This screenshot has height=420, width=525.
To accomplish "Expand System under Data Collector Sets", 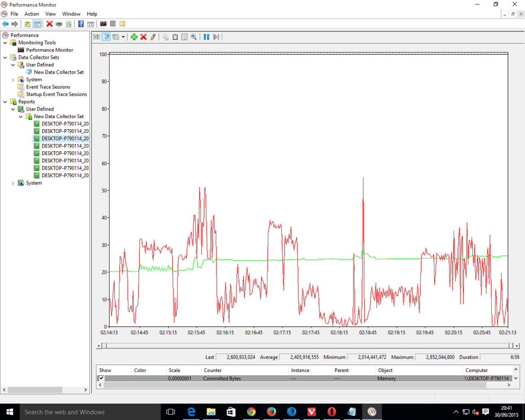I will [x=13, y=80].
